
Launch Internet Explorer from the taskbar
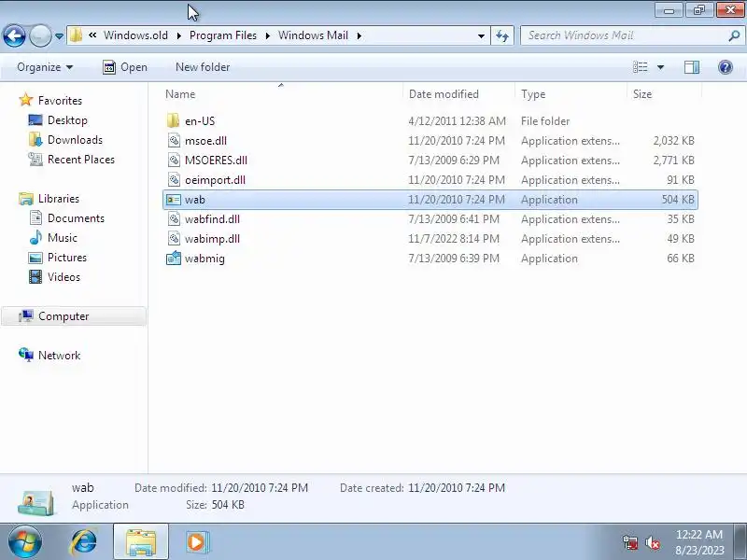[84, 542]
